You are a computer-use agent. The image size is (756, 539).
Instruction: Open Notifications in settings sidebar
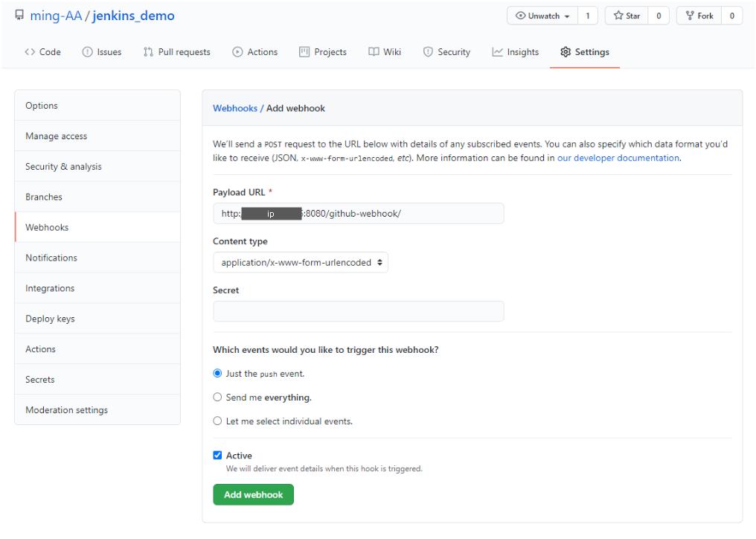click(x=97, y=257)
